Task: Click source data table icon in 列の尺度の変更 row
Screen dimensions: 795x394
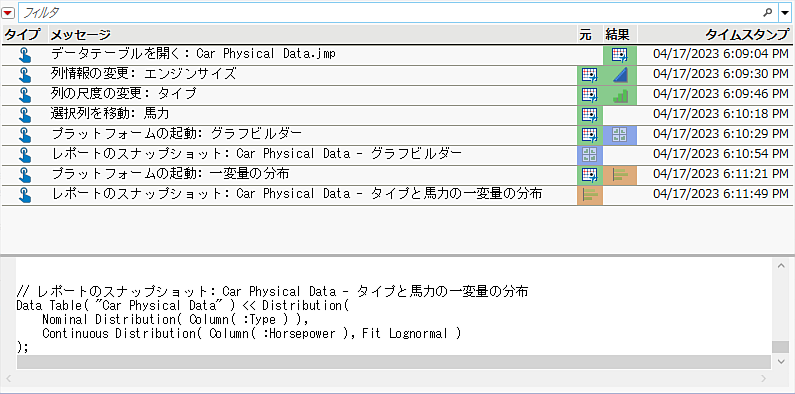Action: [590, 95]
